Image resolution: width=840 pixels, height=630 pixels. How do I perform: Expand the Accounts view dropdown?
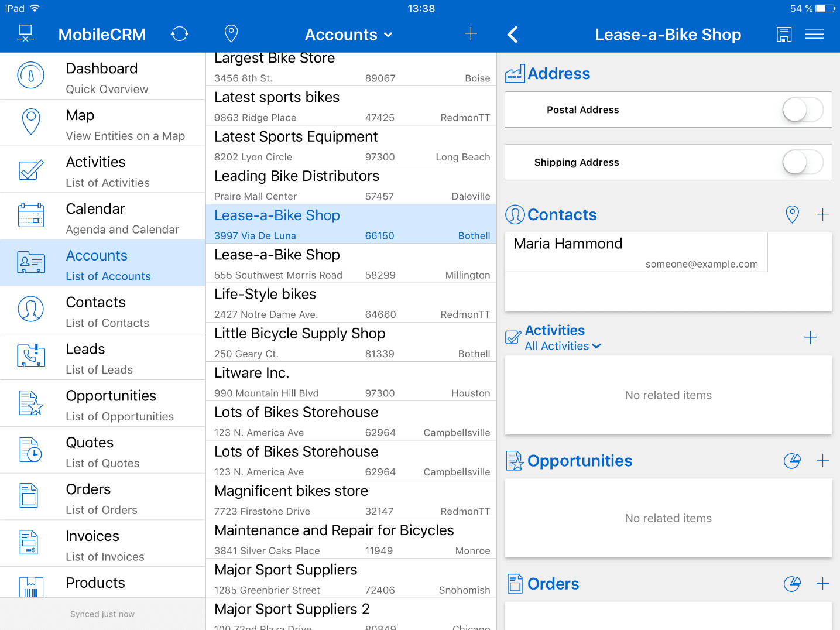[348, 35]
